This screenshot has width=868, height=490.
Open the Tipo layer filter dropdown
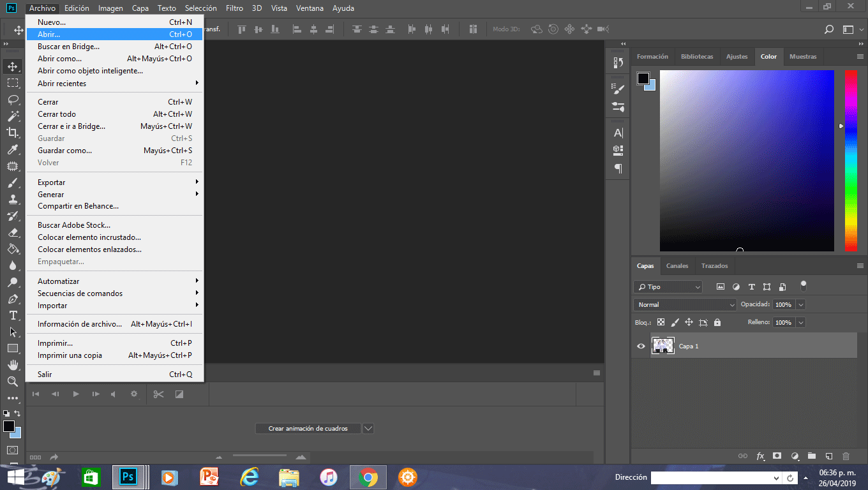pyautogui.click(x=668, y=287)
